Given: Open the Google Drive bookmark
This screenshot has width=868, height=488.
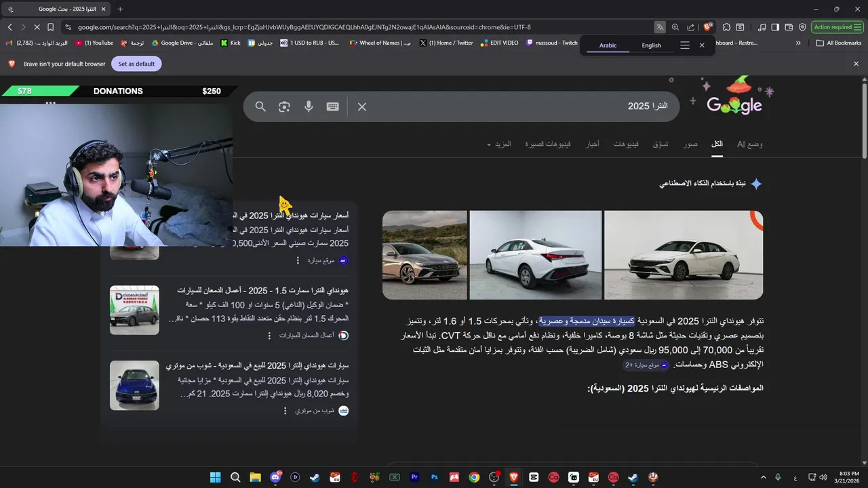Looking at the screenshot, I should click(182, 43).
